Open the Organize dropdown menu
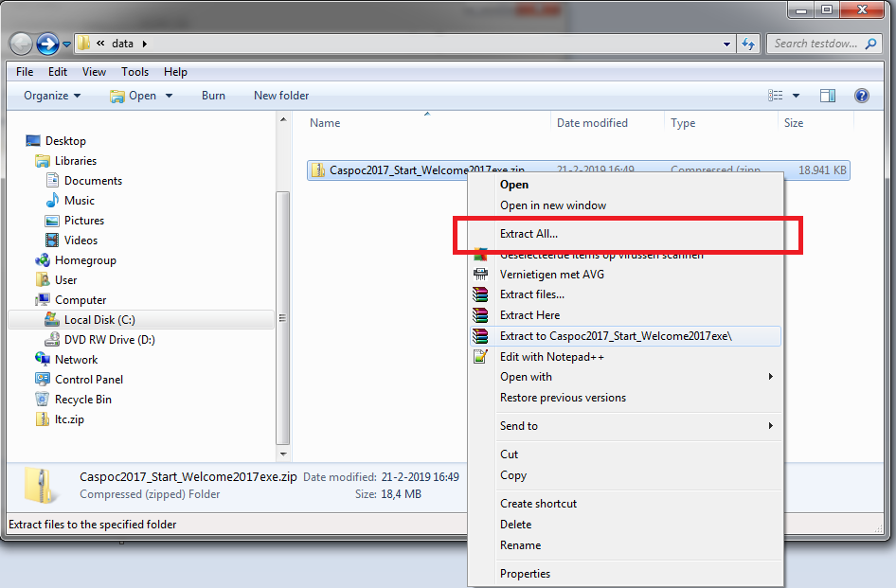Viewport: 896px width, 588px height. pyautogui.click(x=52, y=96)
